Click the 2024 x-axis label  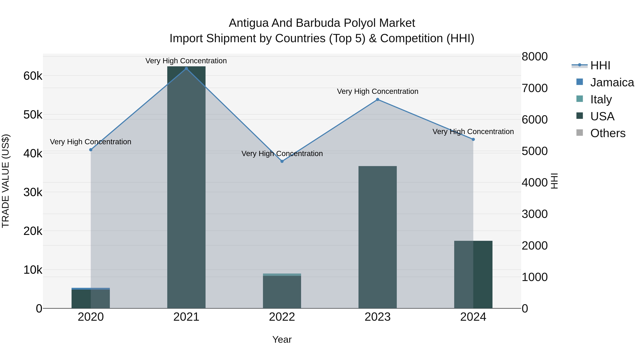(473, 317)
